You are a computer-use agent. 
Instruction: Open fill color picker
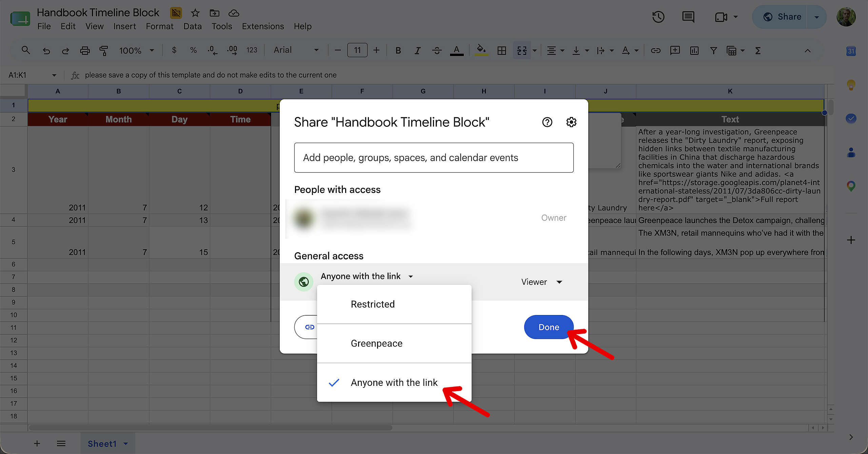coord(481,50)
